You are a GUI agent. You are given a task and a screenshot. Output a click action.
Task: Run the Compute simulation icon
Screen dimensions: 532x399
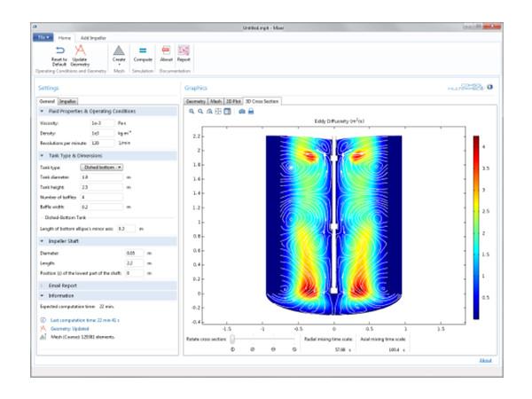(143, 51)
